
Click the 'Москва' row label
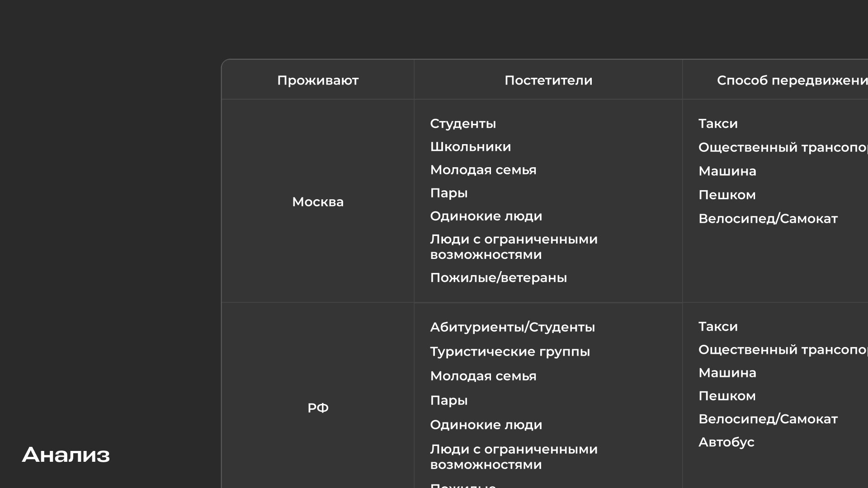[318, 202]
